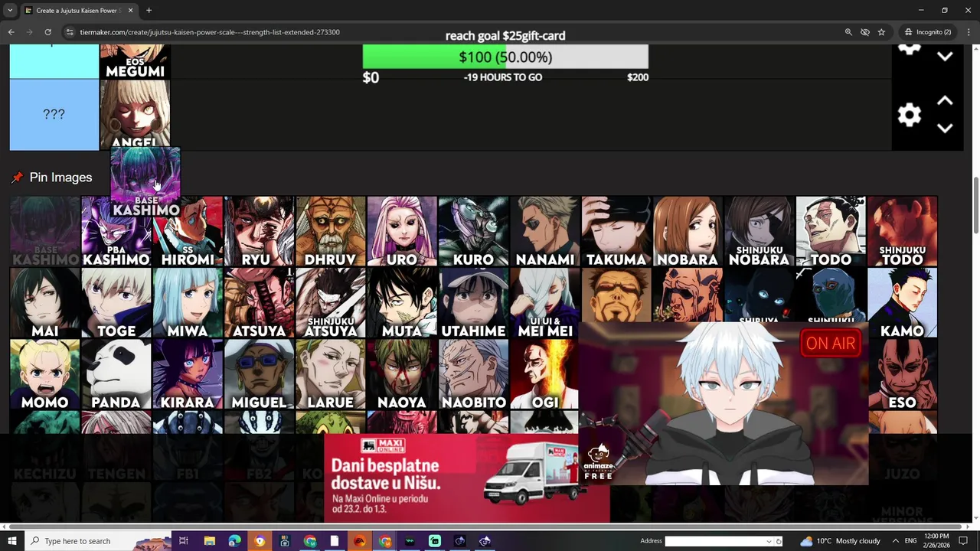Select the Muta character image
Screen dimensions: 980x551
(x=402, y=303)
